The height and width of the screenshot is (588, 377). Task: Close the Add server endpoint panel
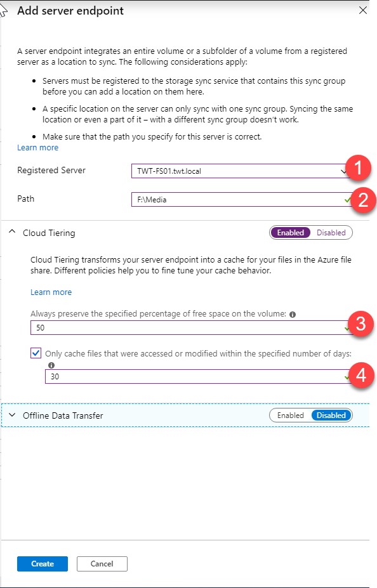click(363, 11)
